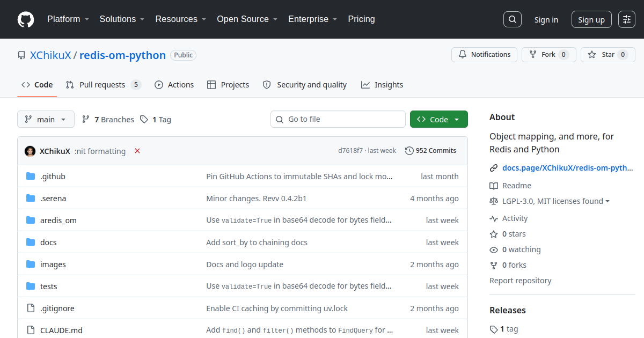Click the .github folder icon
The width and height of the screenshot is (644, 338).
(x=31, y=177)
